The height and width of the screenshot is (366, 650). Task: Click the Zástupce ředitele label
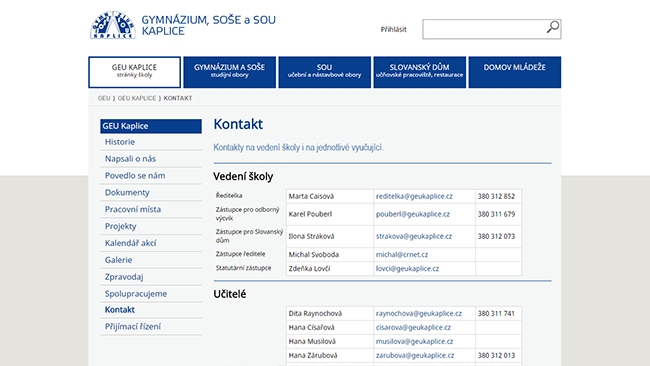point(240,254)
